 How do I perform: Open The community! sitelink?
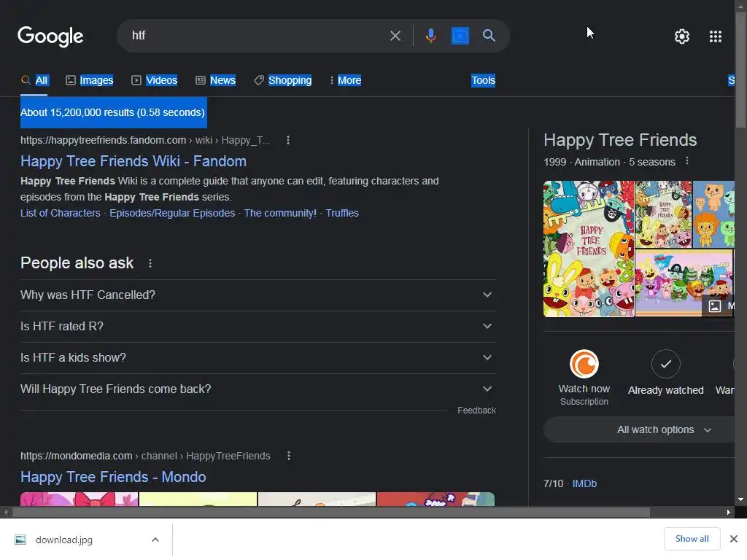point(280,213)
